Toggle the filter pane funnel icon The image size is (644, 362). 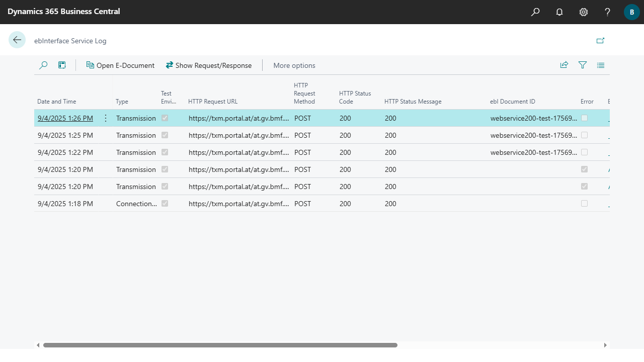(x=583, y=65)
